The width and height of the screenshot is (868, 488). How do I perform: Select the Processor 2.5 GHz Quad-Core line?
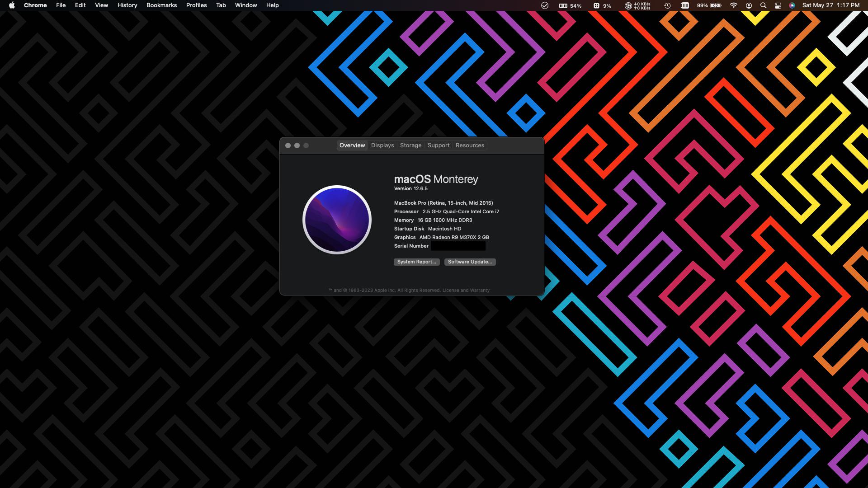pyautogui.click(x=447, y=211)
